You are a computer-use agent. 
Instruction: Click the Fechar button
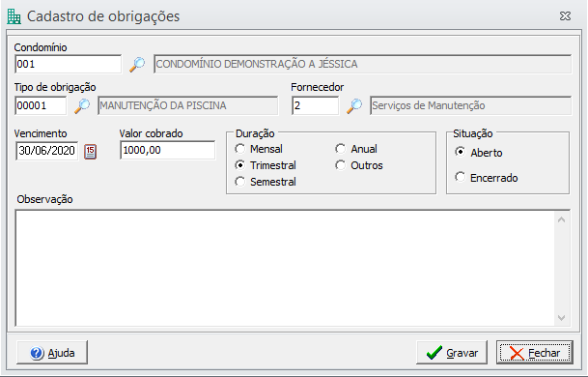click(535, 353)
